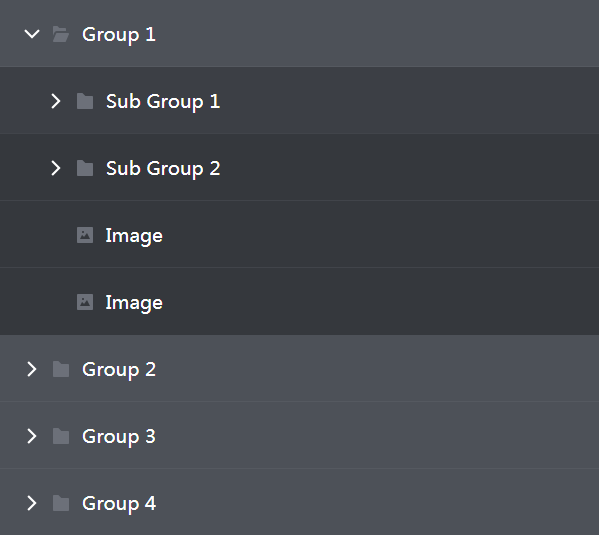Click the open folder icon of Group 1

pyautogui.click(x=61, y=34)
